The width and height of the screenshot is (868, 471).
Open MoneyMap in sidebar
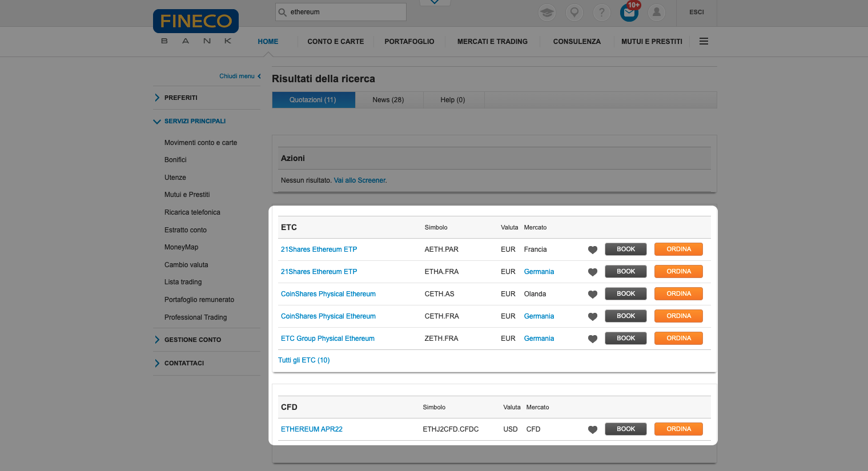(x=182, y=247)
